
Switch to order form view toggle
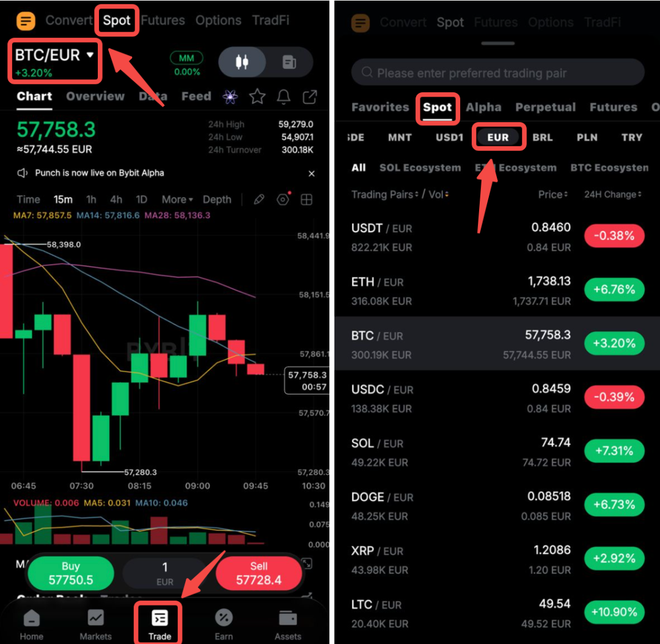[x=289, y=62]
